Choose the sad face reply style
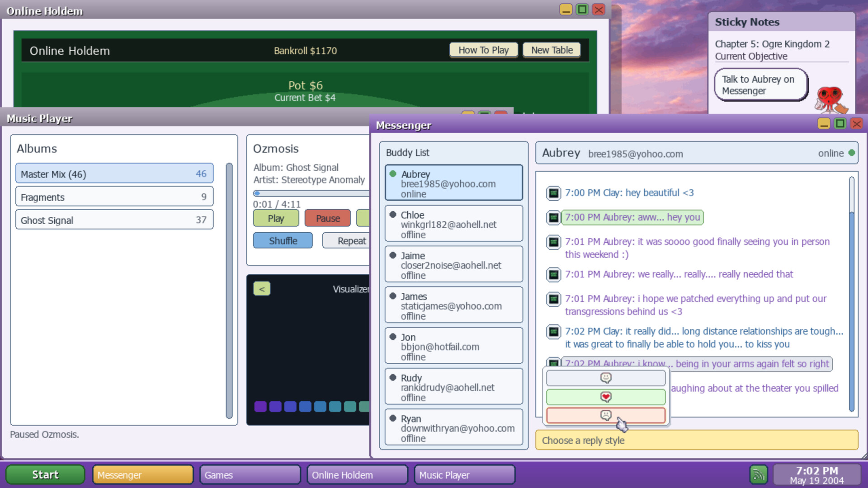 click(606, 415)
